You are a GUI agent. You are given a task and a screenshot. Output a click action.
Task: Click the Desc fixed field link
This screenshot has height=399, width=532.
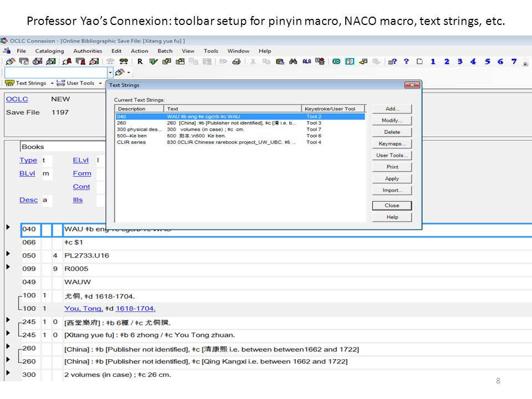coord(28,200)
